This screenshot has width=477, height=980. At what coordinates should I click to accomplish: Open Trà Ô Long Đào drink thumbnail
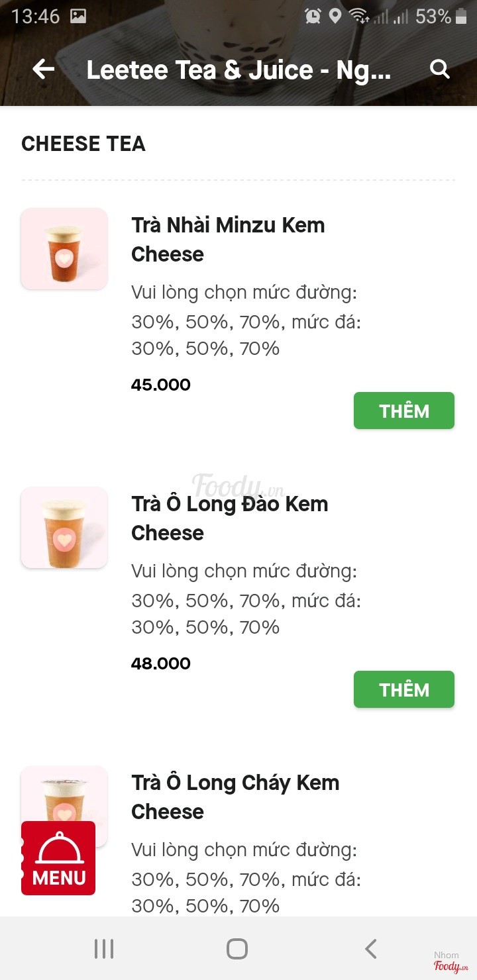coord(64,527)
